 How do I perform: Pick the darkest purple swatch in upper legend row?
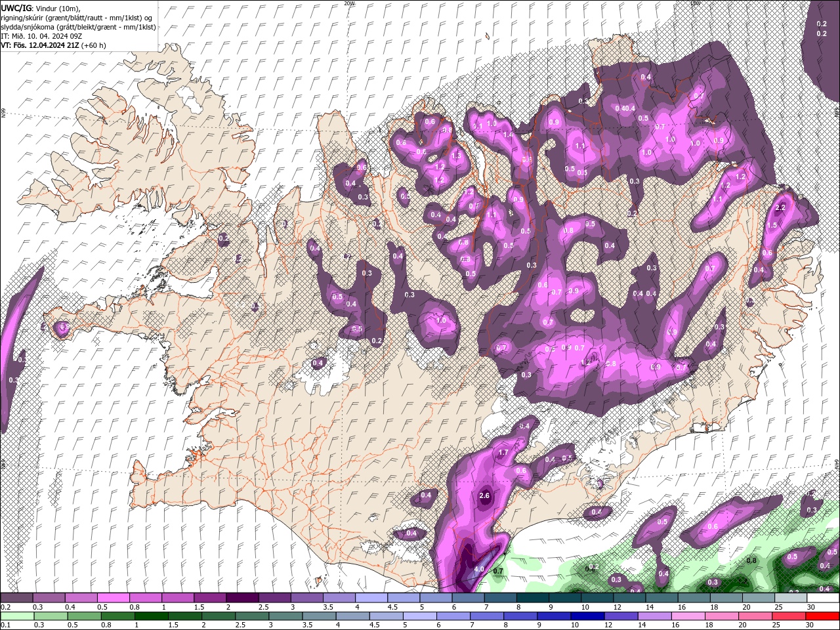[x=242, y=598]
